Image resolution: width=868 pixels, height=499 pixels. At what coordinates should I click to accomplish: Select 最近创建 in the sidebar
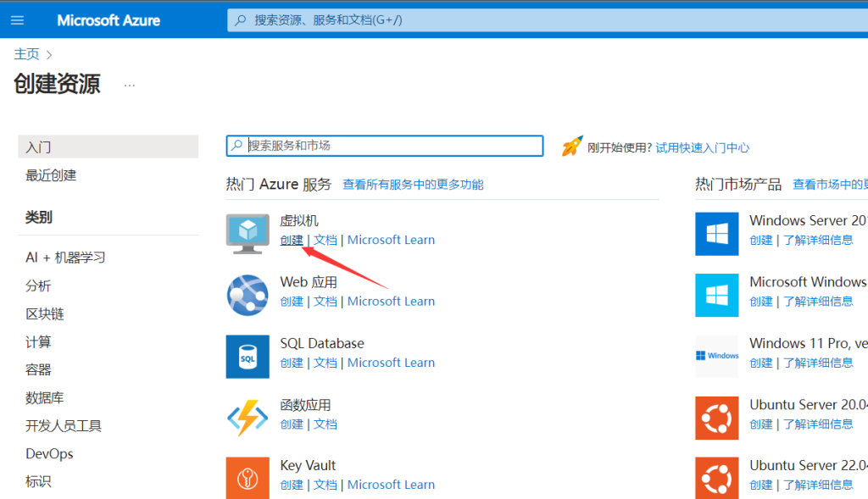point(51,175)
